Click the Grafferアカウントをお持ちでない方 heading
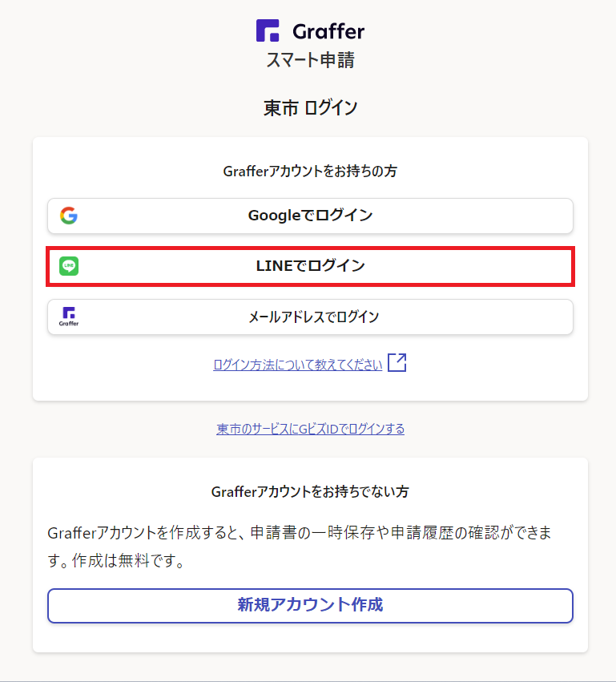 310,491
